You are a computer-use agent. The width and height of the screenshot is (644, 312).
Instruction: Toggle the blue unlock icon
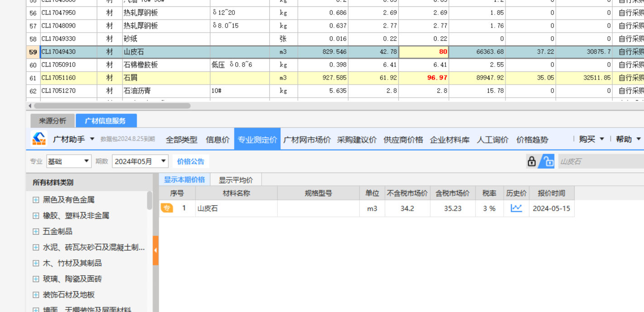pos(547,161)
